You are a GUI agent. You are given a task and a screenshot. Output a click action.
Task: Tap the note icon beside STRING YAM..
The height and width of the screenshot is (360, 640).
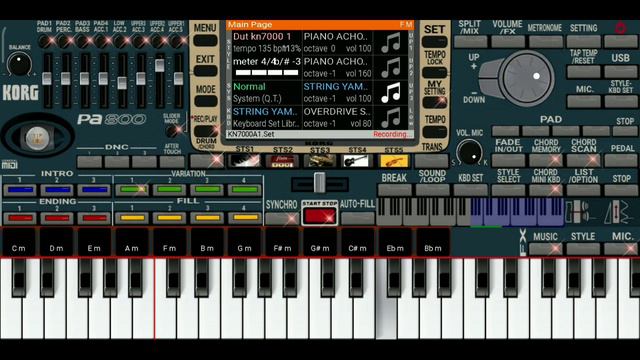pyautogui.click(x=391, y=92)
